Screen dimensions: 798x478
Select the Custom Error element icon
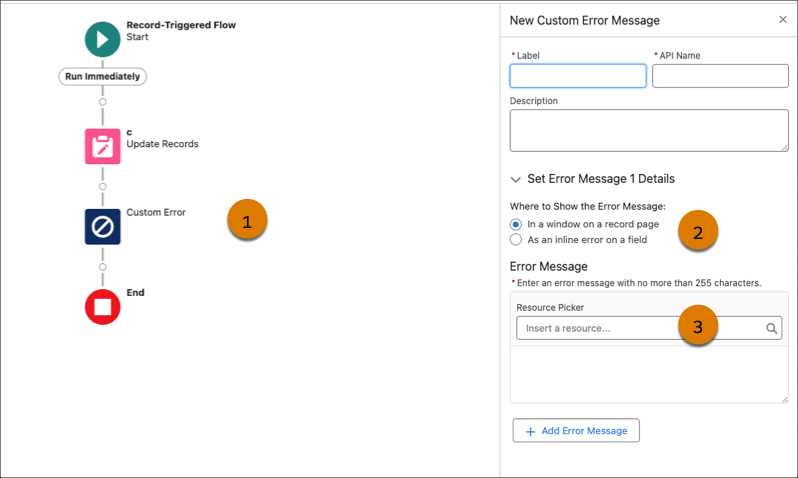pyautogui.click(x=102, y=226)
